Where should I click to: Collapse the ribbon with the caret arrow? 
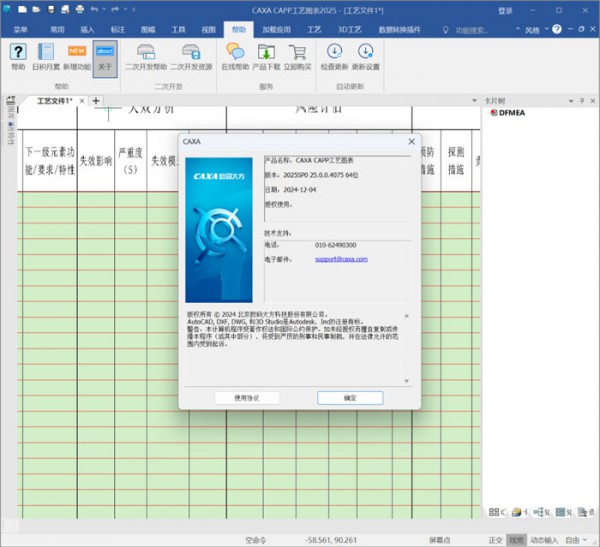[518, 29]
